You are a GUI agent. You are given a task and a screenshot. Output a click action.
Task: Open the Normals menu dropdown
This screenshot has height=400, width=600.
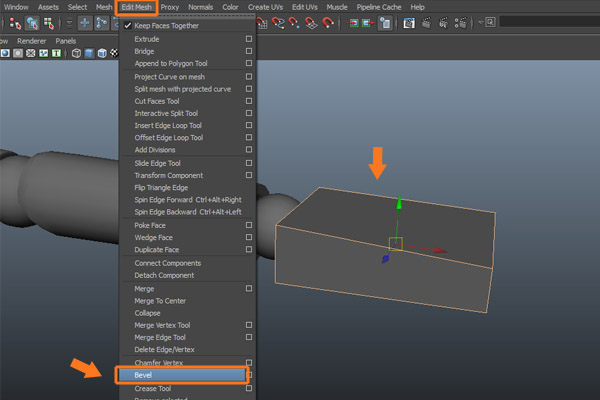tap(200, 7)
